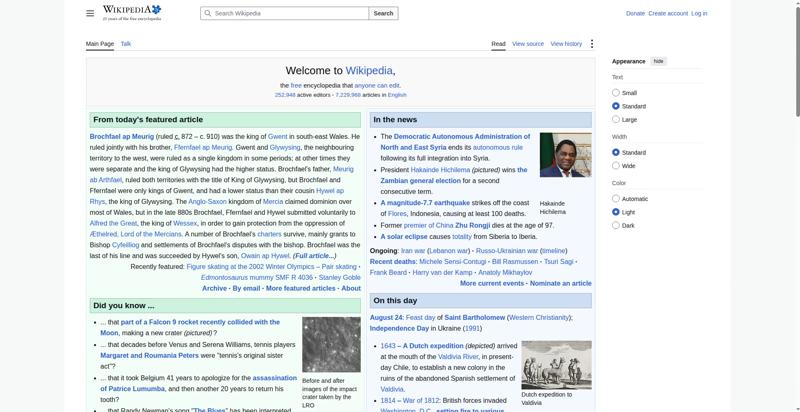The image size is (800, 412).
Task: Open the Talk tab
Action: [126, 44]
